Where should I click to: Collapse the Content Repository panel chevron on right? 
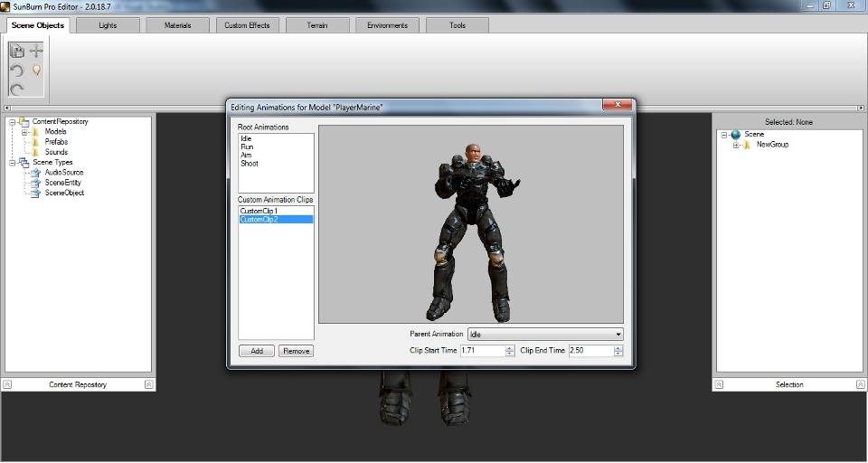tap(149, 384)
